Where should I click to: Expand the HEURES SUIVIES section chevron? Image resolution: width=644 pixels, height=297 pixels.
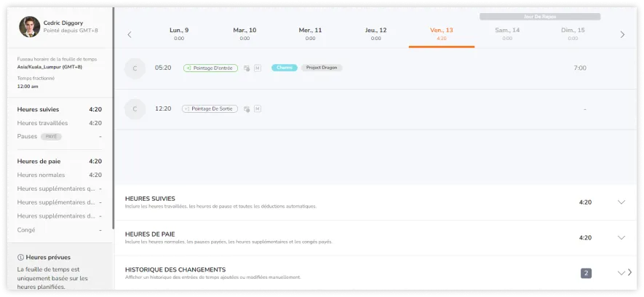(621, 202)
